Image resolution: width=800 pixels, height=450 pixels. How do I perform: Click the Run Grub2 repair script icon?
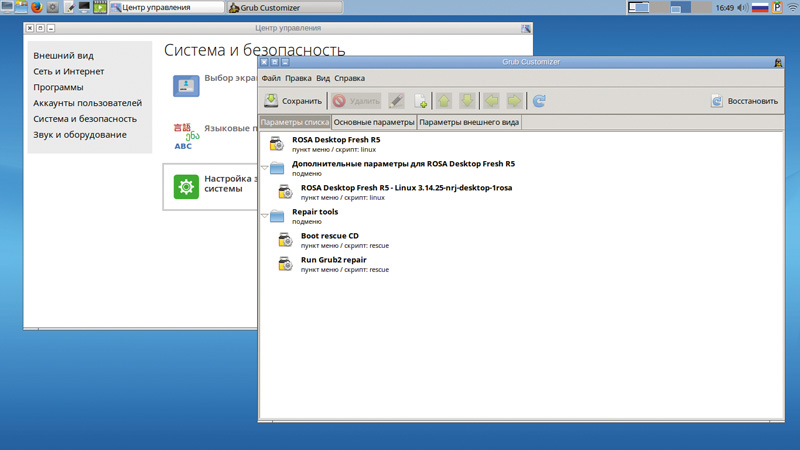pos(285,264)
